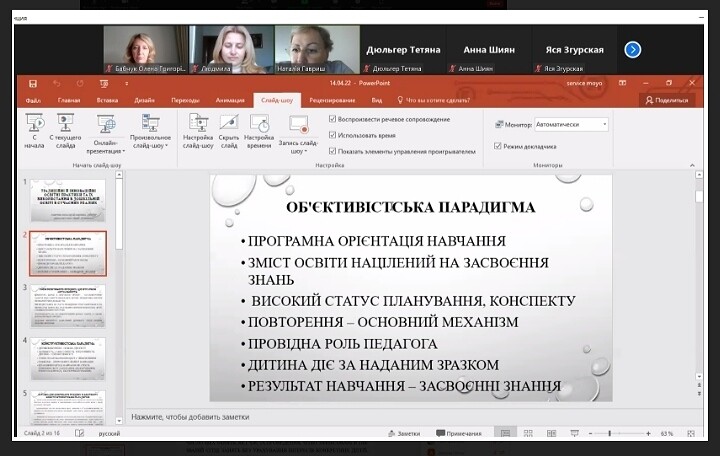The width and height of the screenshot is (720, 456).
Task: Select slide 5 thumbnail
Action: 68,408
